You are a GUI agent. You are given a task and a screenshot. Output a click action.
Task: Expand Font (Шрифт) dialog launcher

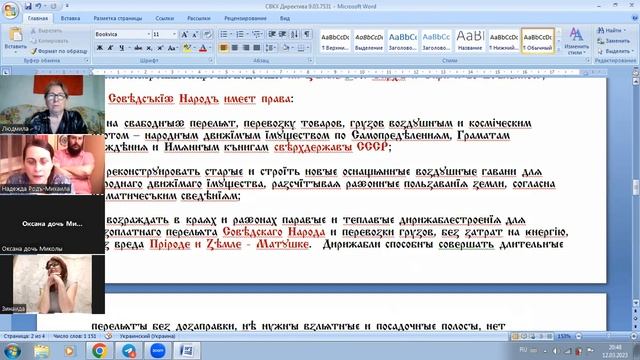(211, 60)
